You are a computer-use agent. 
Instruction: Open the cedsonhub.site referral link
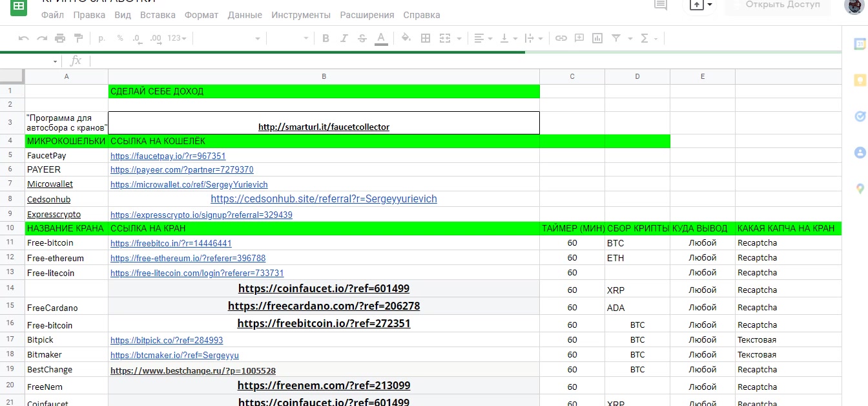click(324, 199)
